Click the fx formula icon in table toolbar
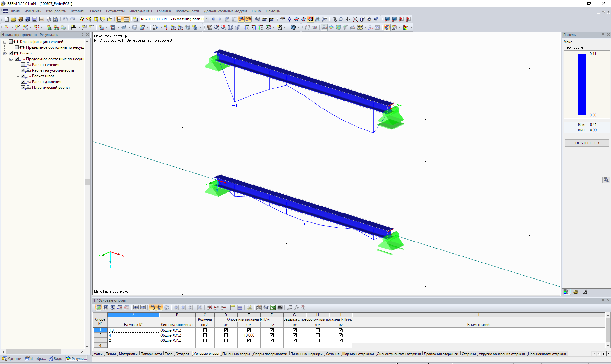611x364 pixels. point(297,307)
